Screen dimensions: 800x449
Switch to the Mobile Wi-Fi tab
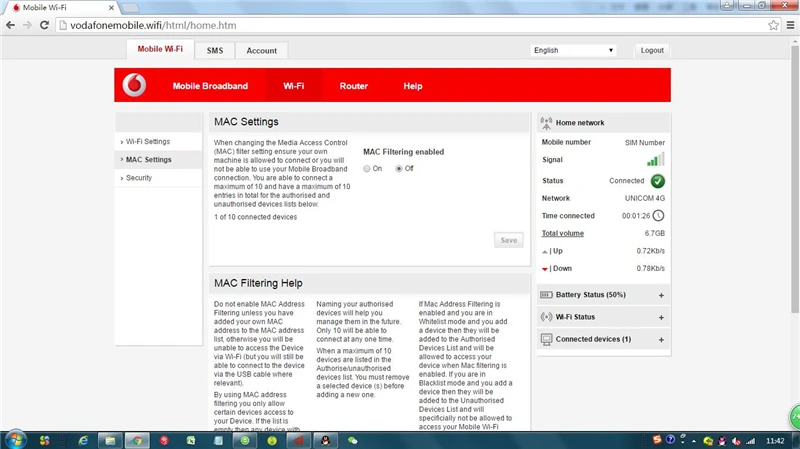160,49
